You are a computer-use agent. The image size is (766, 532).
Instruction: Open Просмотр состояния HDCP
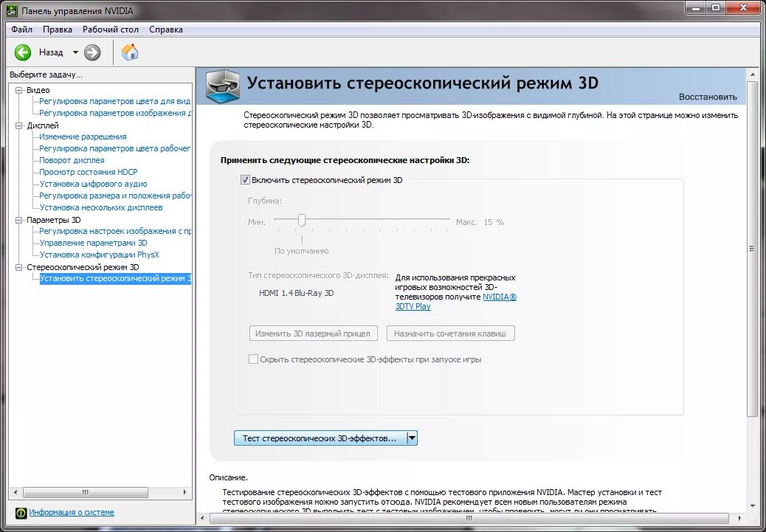coord(89,172)
